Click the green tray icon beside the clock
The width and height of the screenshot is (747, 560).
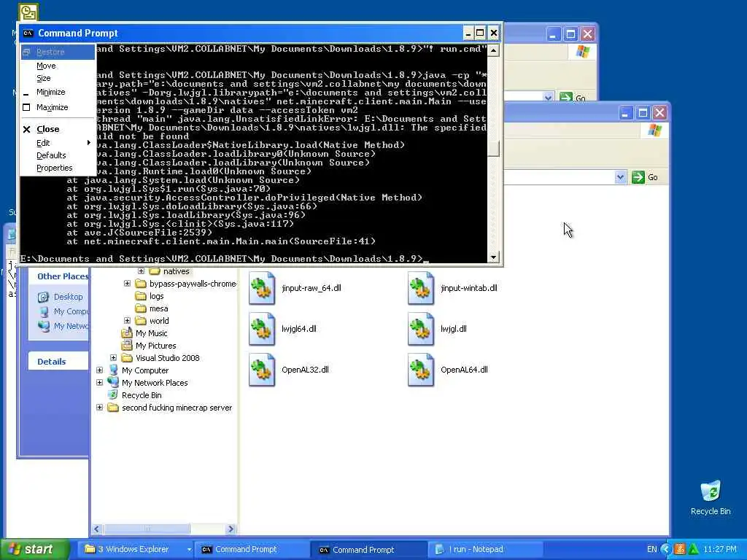tap(693, 550)
